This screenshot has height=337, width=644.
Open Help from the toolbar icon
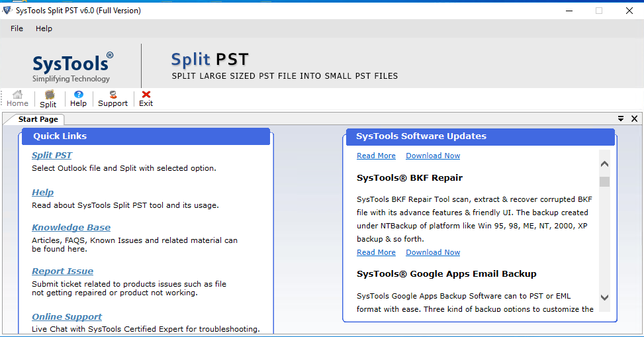click(x=78, y=99)
